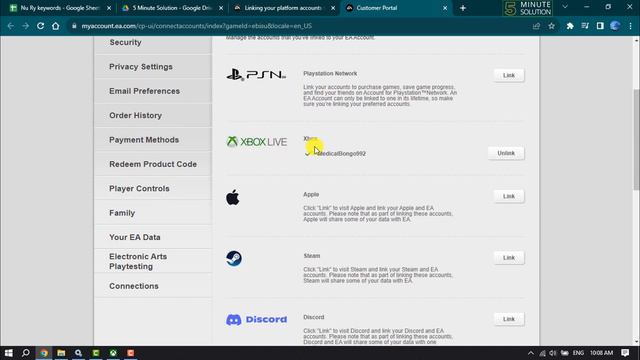
Task: Open the Xbox app in taskbar
Action: [113, 353]
